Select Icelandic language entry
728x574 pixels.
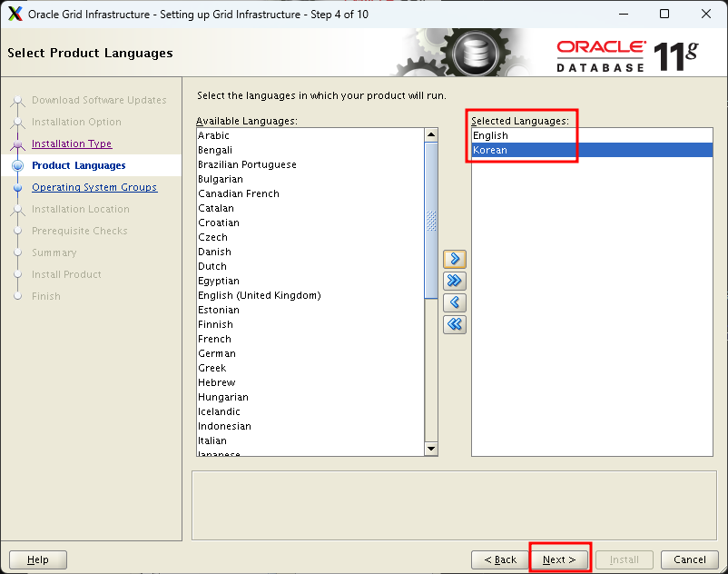coord(310,411)
